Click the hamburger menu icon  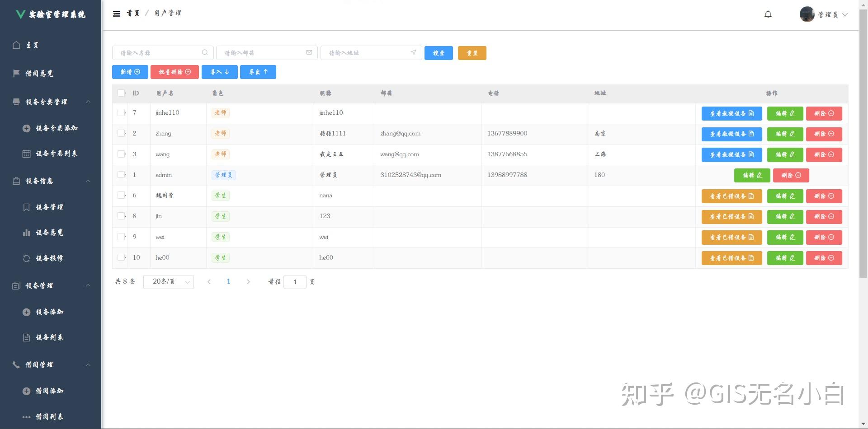coord(117,14)
